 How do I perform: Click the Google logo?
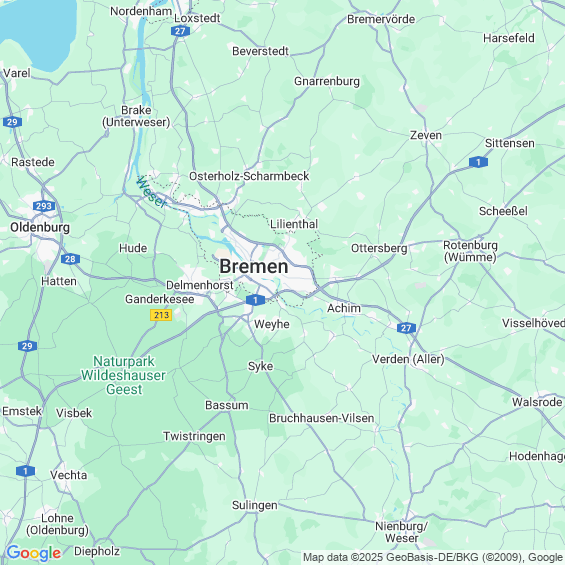click(x=34, y=553)
